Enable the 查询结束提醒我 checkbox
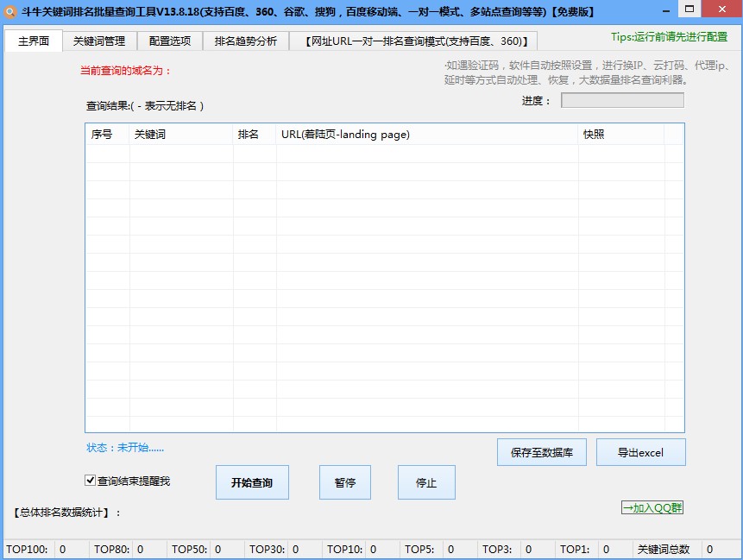The image size is (743, 560). (x=90, y=481)
